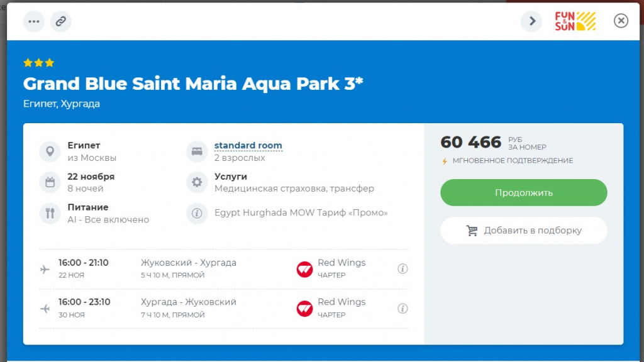Click the Fun & Sun logo
Screen dimensions: 644x362
tap(575, 21)
